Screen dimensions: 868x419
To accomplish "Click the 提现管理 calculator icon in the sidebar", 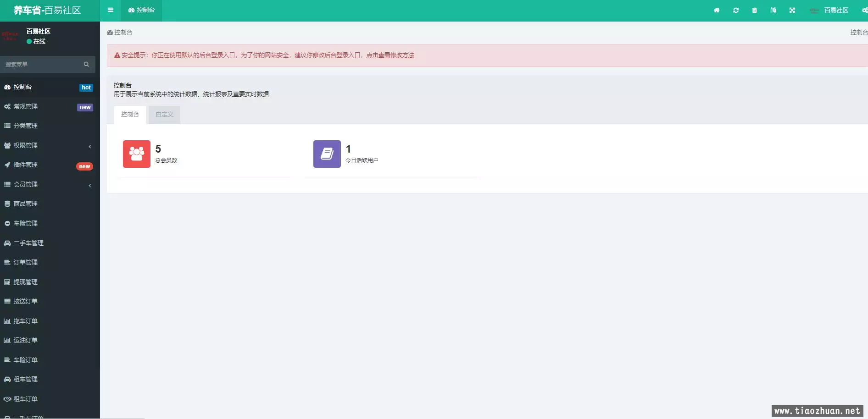I will pos(7,282).
